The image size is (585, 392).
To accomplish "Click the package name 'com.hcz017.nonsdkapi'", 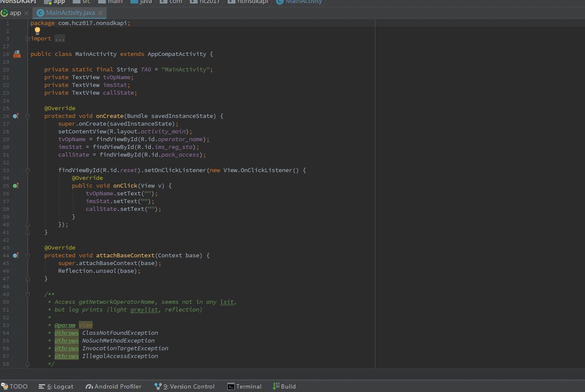I will (93, 23).
